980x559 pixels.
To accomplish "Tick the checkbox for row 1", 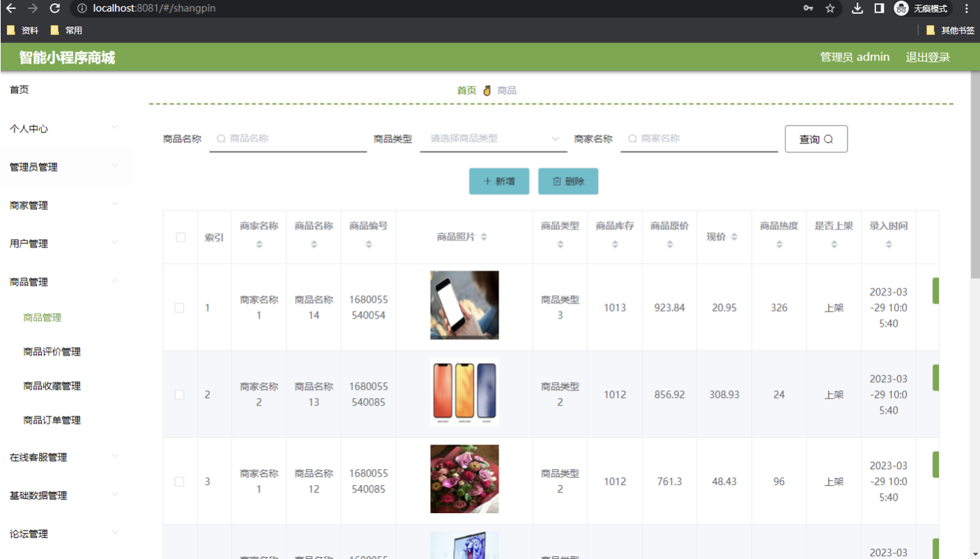I will click(x=179, y=307).
